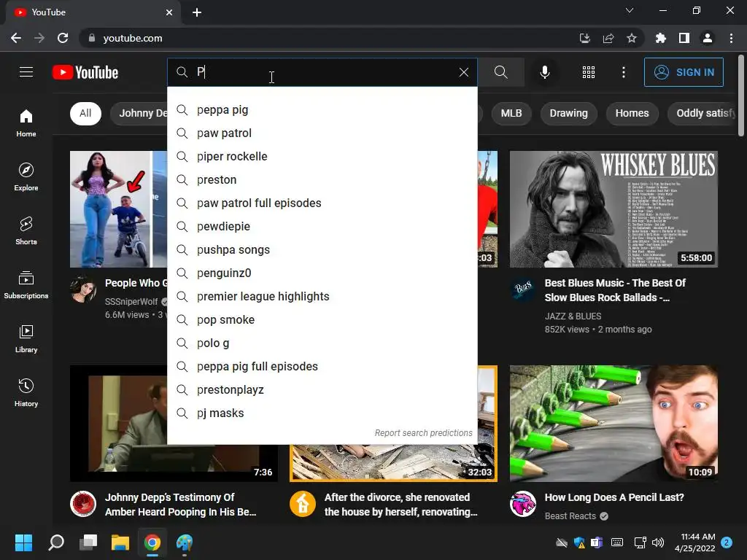Open the SSSniperWolf video thumbnail
This screenshot has width=747, height=560.
118,209
